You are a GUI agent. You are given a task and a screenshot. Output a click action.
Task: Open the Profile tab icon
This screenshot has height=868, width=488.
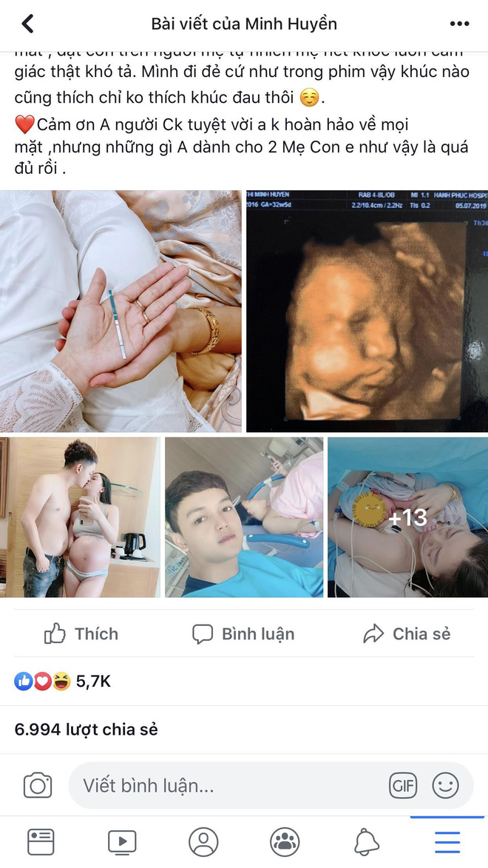coord(203,842)
